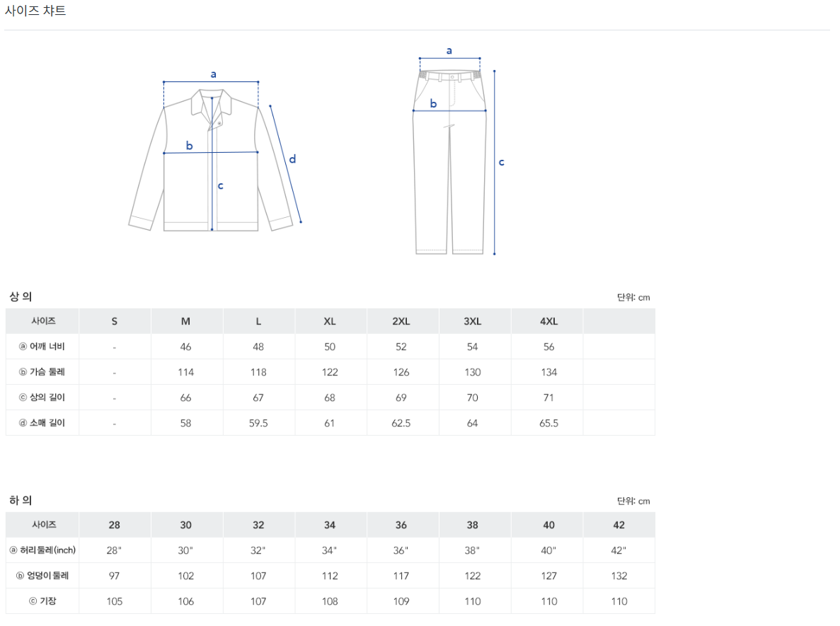Click the ⓑ 엉덩이 둘레 row label
The height and width of the screenshot is (626, 840).
[x=42, y=576]
